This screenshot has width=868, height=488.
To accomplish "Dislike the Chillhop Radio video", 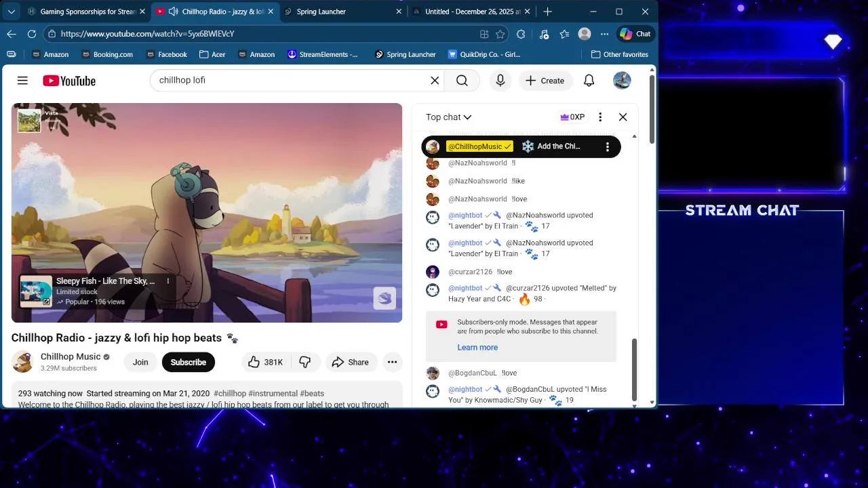I will 305,362.
